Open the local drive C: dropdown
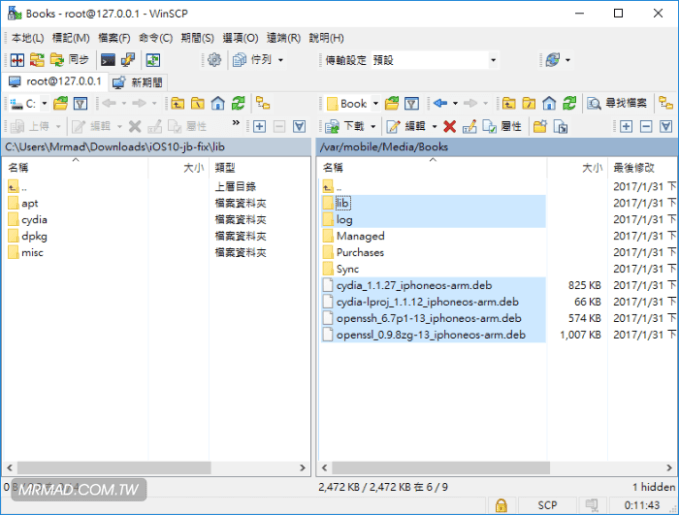 [x=28, y=104]
